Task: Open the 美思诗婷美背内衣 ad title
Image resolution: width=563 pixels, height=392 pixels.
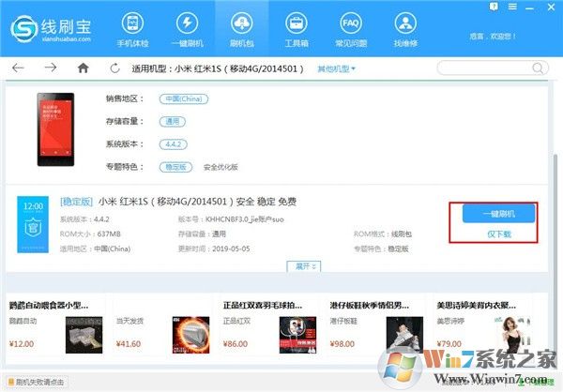Action: (x=476, y=306)
